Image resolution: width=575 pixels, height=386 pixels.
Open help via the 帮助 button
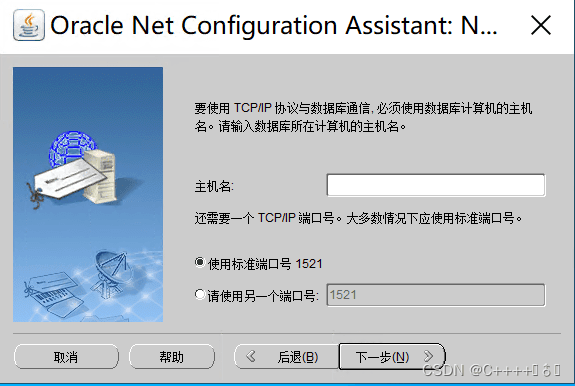click(x=172, y=356)
